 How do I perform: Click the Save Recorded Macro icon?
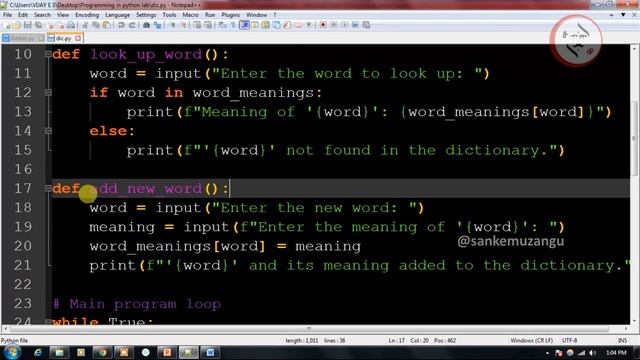click(366, 25)
